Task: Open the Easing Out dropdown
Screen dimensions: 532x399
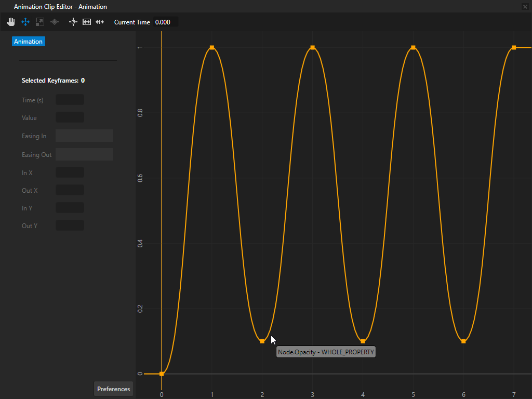Action: point(84,154)
